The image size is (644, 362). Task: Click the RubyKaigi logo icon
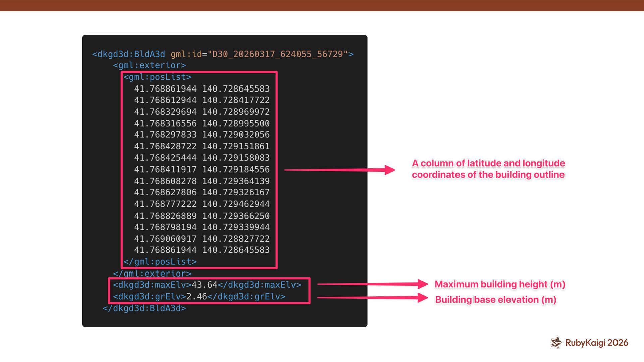pos(556,343)
